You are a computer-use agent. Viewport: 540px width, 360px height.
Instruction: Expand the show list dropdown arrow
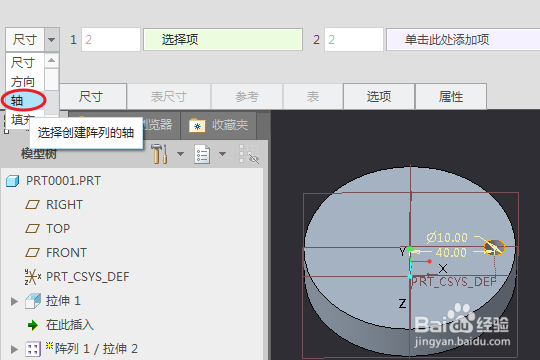(223, 154)
